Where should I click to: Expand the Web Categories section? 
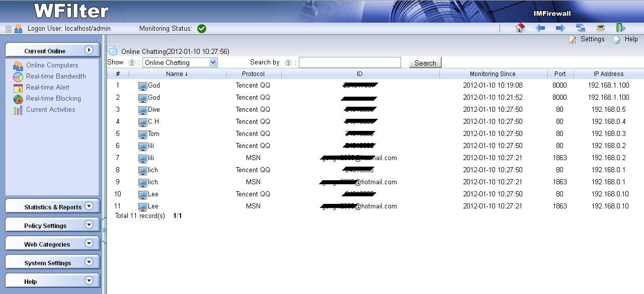pos(52,244)
